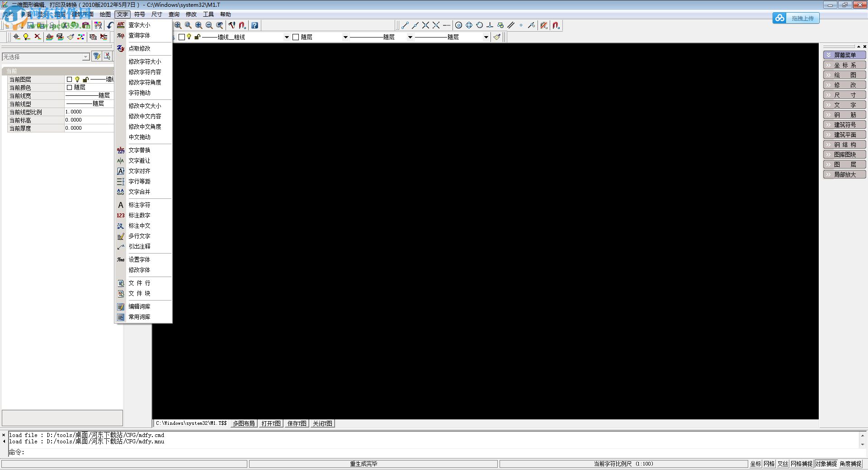
Task: Click the parallel snap icon
Action: 510,25
